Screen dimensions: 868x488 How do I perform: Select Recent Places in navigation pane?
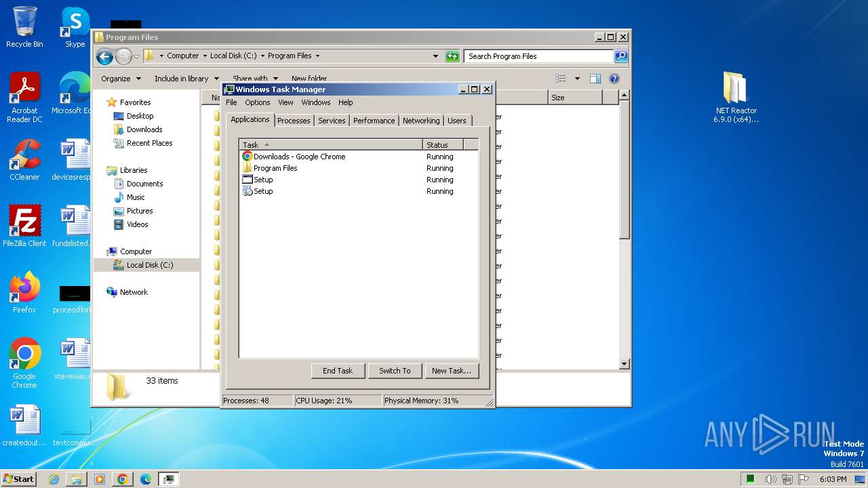[149, 143]
